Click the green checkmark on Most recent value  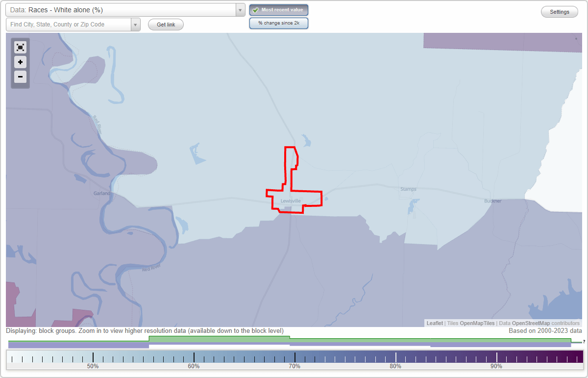255,9
